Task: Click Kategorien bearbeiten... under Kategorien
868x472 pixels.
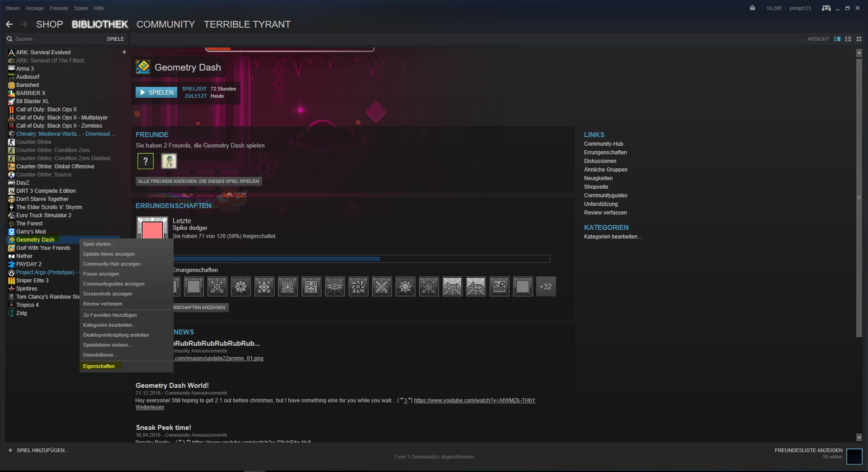Action: coord(613,237)
